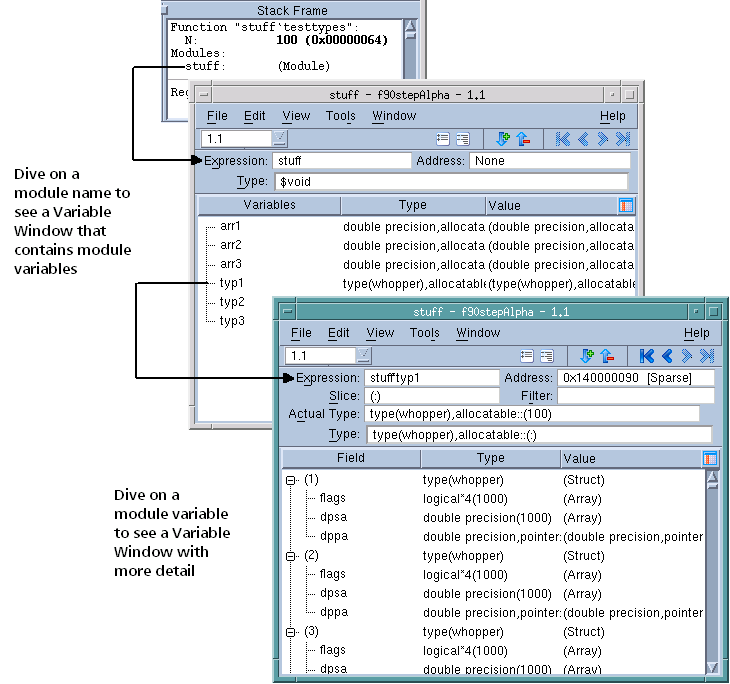Collapse the (2) struct tree node
This screenshot has height=684, width=730.
point(292,555)
